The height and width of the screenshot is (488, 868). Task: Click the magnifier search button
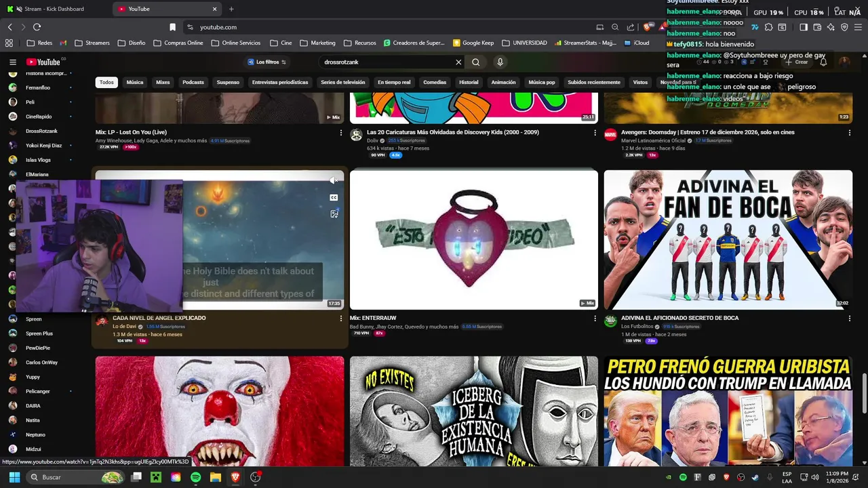coord(476,62)
